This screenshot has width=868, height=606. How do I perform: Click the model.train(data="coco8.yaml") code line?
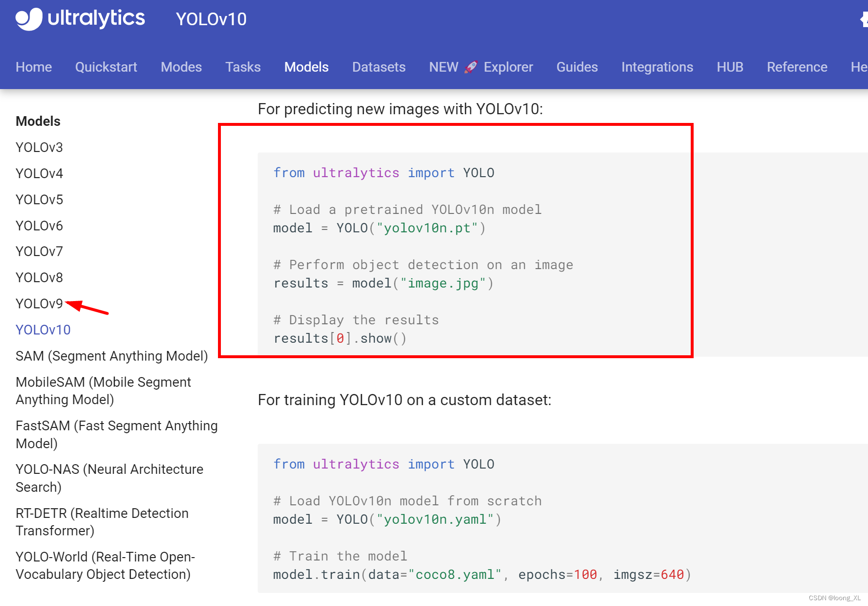482,575
